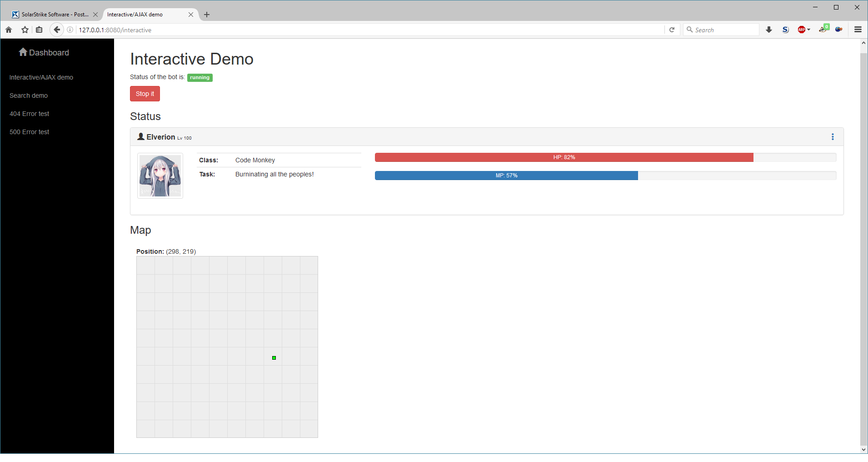Close the Interactive/AJAX demo tab
The width and height of the screenshot is (868, 462).
191,15
